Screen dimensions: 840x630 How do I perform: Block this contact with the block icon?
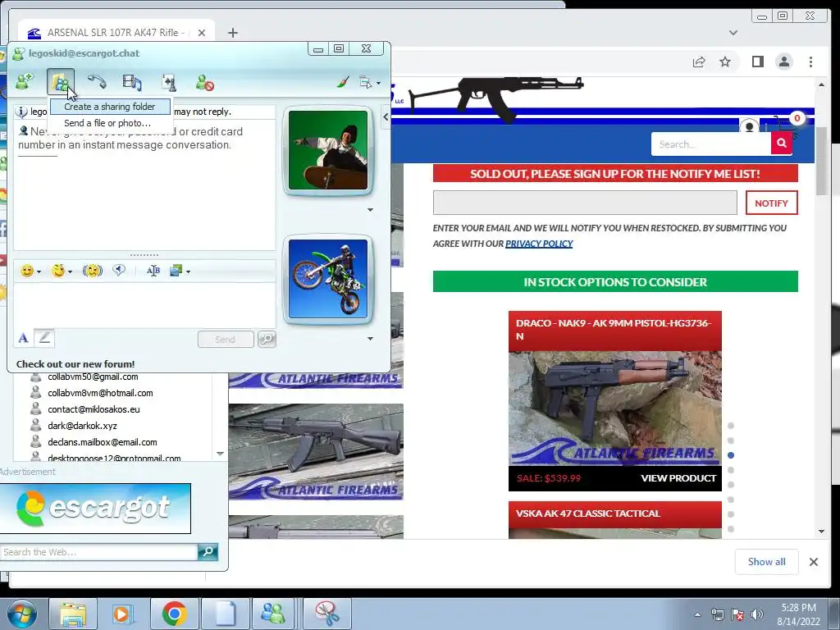[x=204, y=83]
